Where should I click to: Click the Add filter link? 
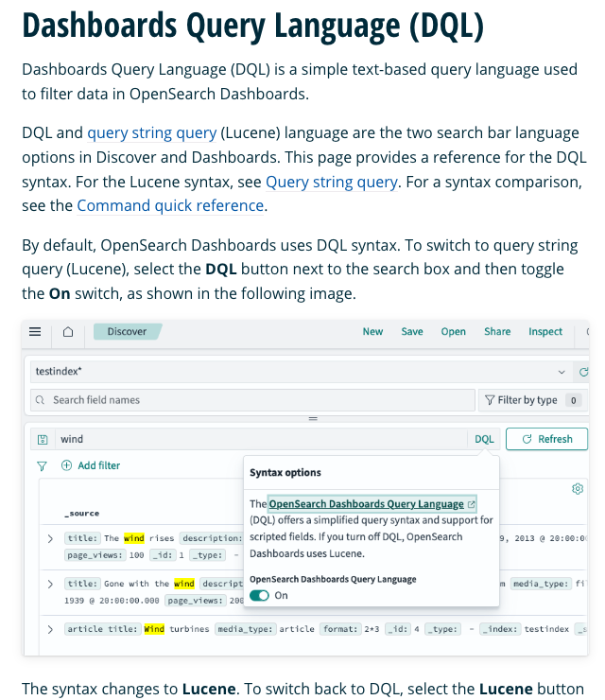[x=98, y=465]
